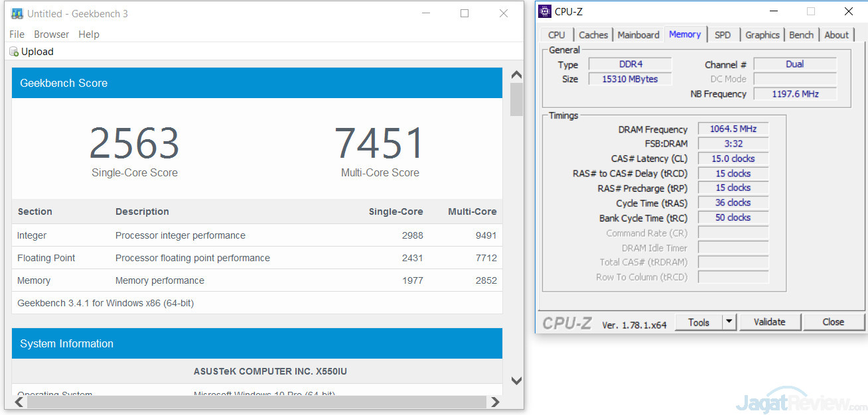Click the Upload icon in Geekbench toolbar
Viewport: 868px width, 415px height.
pyautogui.click(x=14, y=52)
